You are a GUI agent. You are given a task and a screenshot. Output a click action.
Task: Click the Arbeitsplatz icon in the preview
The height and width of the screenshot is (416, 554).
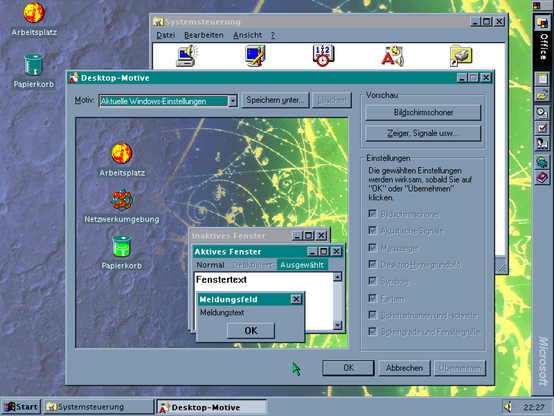point(122,153)
